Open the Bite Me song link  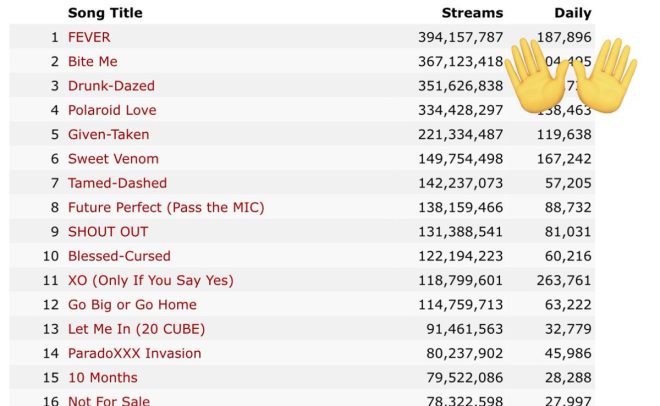click(92, 61)
